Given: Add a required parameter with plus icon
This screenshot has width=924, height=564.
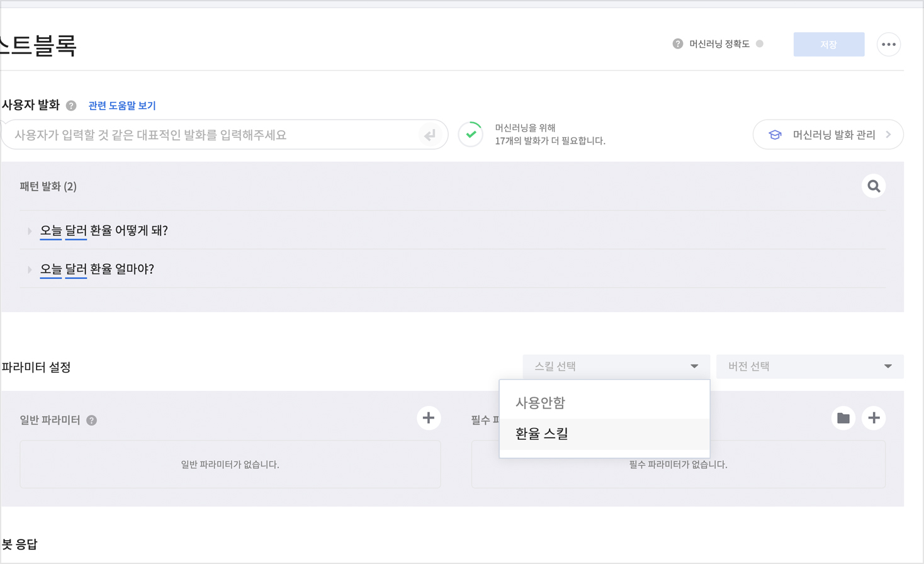Looking at the screenshot, I should coord(873,418).
